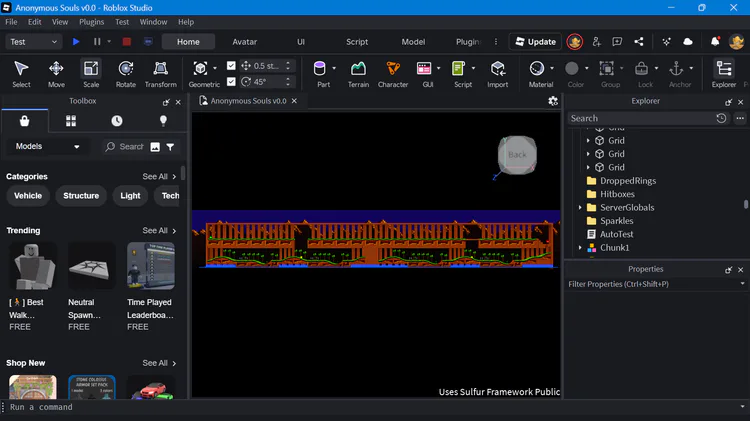Pause the simulation
The width and height of the screenshot is (750, 421).
click(x=97, y=42)
